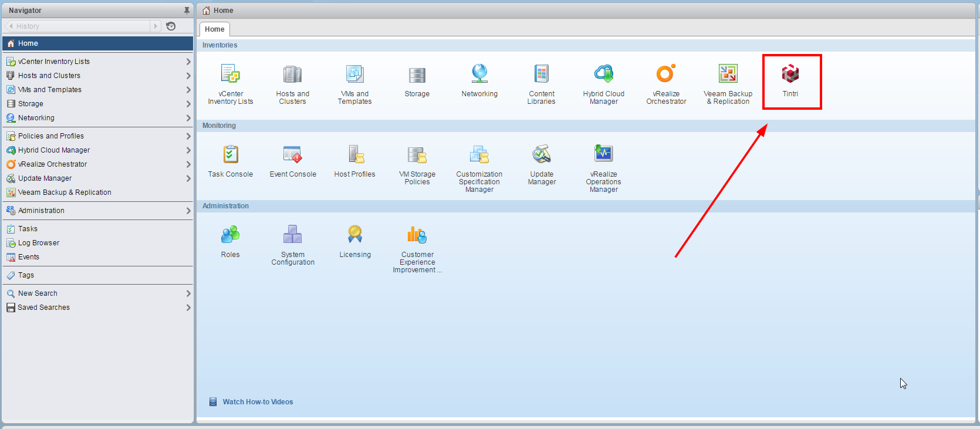Image resolution: width=980 pixels, height=429 pixels.
Task: Expand New Search chevron
Action: tap(188, 293)
